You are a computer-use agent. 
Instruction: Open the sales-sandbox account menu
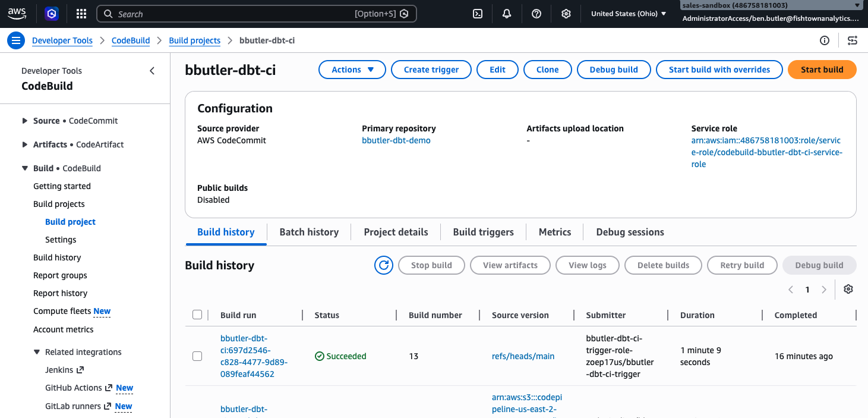click(x=771, y=5)
